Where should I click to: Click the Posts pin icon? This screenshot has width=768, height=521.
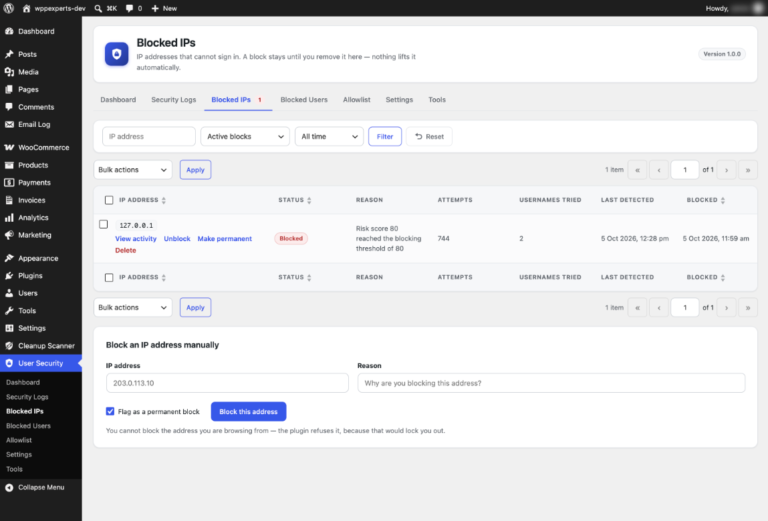9,54
